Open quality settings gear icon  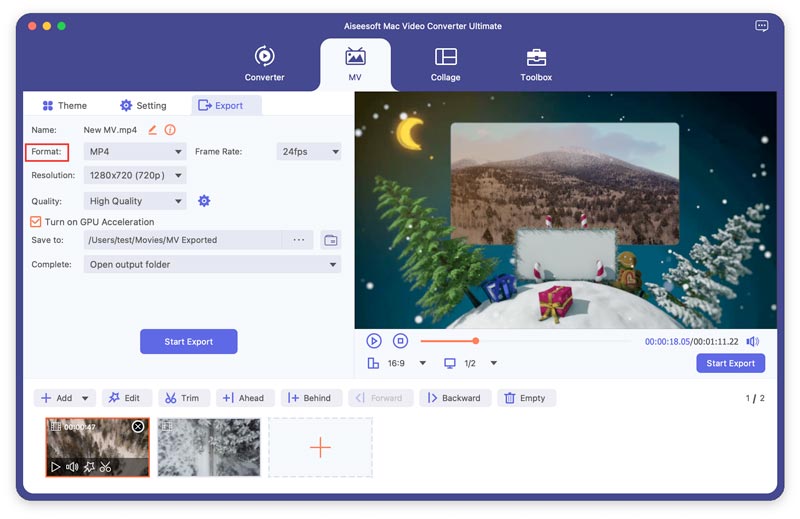click(204, 201)
